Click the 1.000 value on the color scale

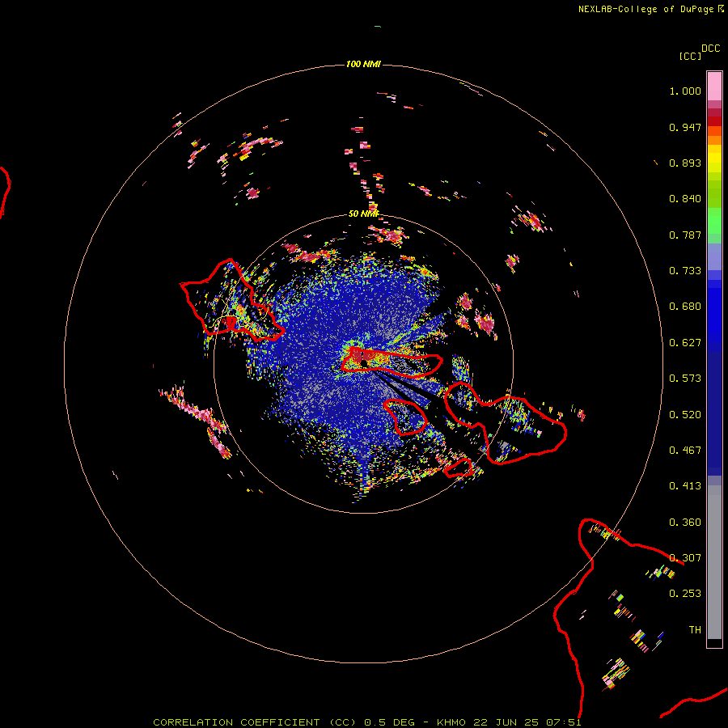[685, 91]
